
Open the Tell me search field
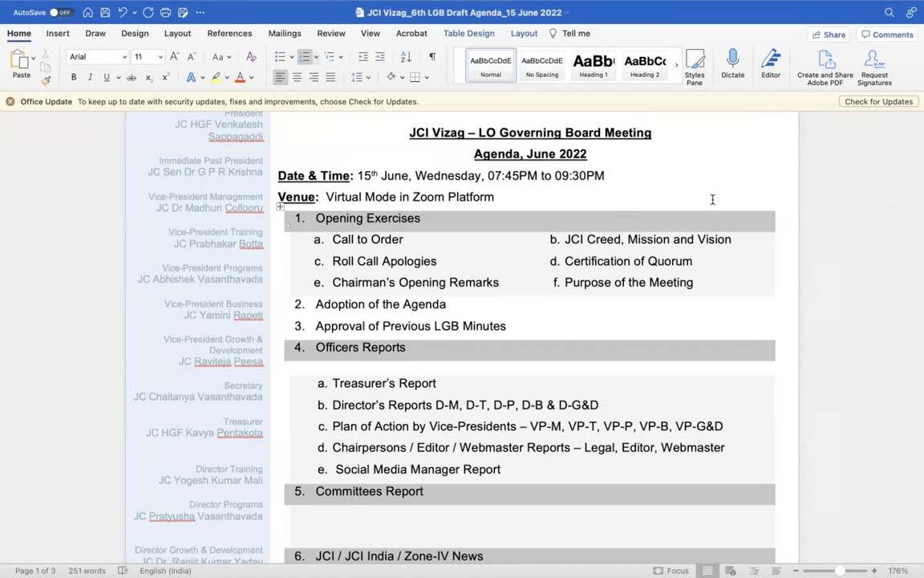tap(569, 34)
